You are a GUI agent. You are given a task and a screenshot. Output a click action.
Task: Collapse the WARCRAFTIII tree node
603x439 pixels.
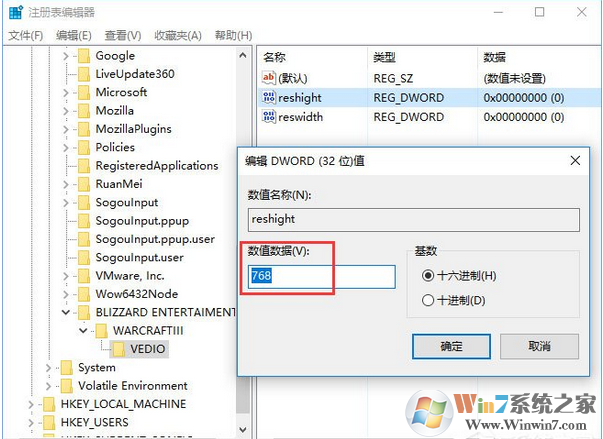[x=83, y=331]
